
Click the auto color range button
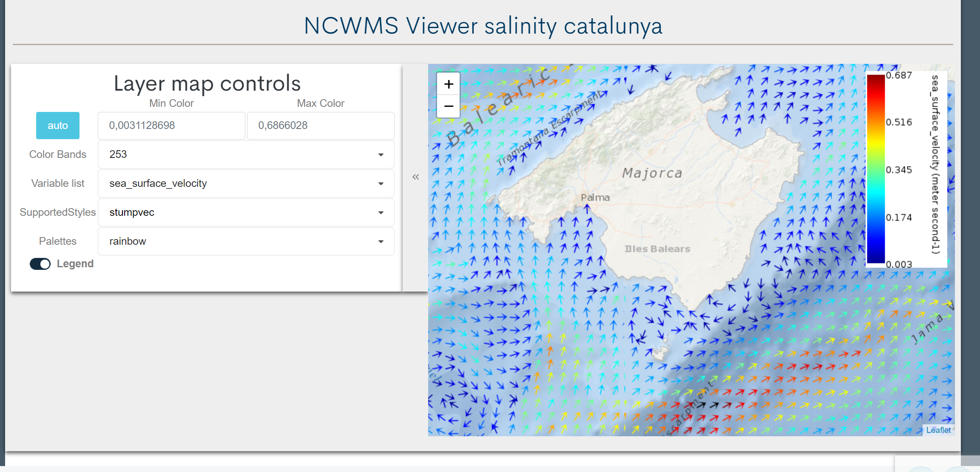point(58,126)
